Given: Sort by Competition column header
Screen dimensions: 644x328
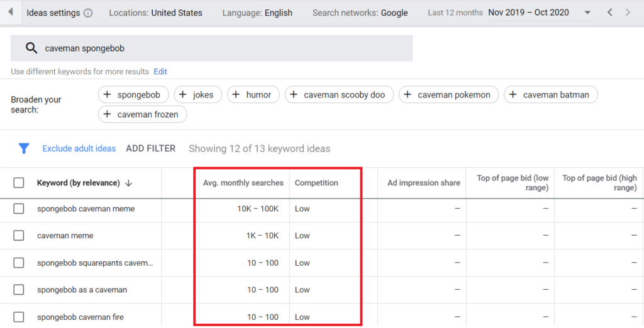Looking at the screenshot, I should 316,183.
